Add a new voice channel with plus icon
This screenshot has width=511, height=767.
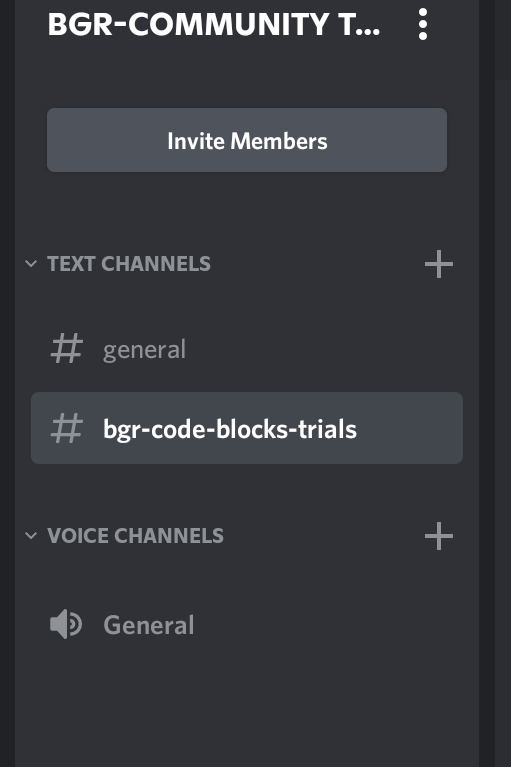(439, 536)
